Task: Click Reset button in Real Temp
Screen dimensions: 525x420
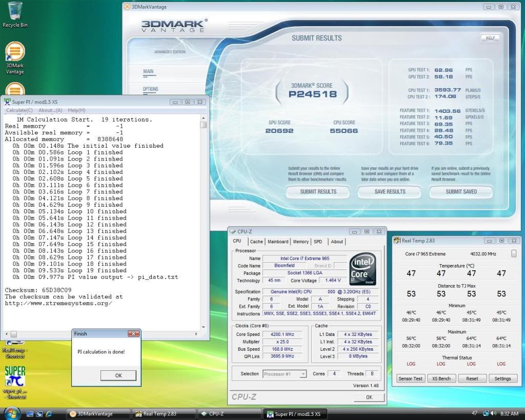Action: 472,378
